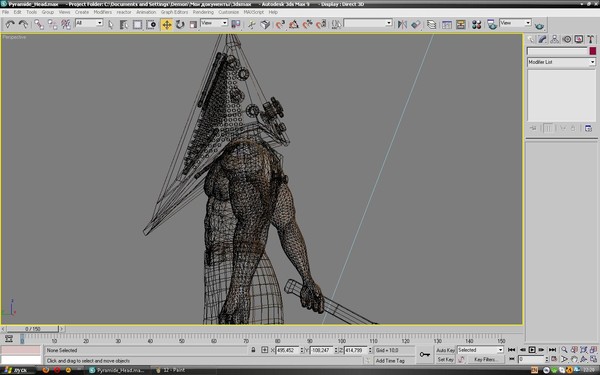Click Configure Modifier Sets icon
This screenshot has height=375, width=600.
click(x=589, y=128)
